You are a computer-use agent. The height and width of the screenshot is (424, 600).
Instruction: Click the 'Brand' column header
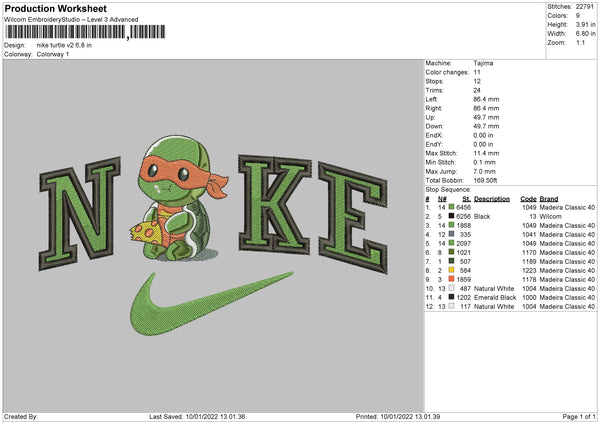click(549, 199)
